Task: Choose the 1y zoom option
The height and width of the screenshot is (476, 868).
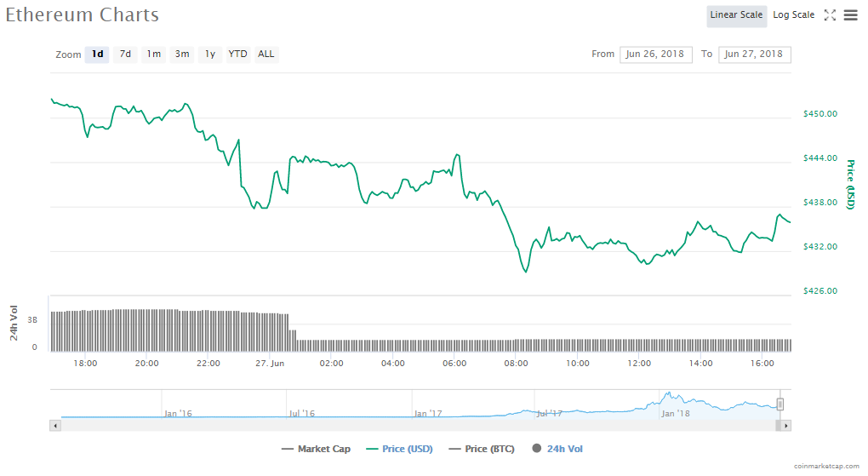Action: tap(209, 54)
